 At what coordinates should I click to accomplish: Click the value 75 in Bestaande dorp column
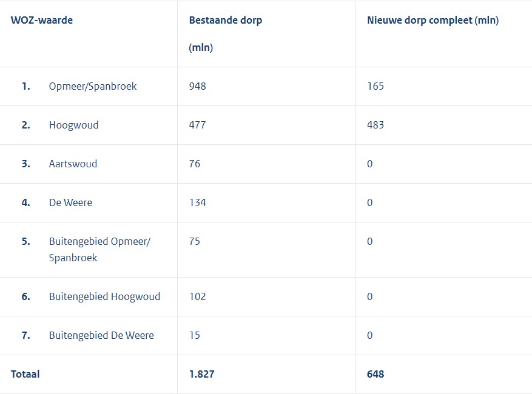(194, 241)
